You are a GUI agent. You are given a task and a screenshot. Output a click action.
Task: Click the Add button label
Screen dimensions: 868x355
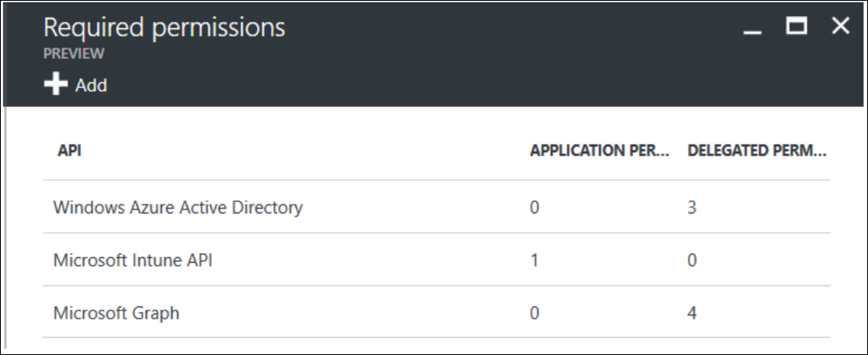click(x=91, y=85)
